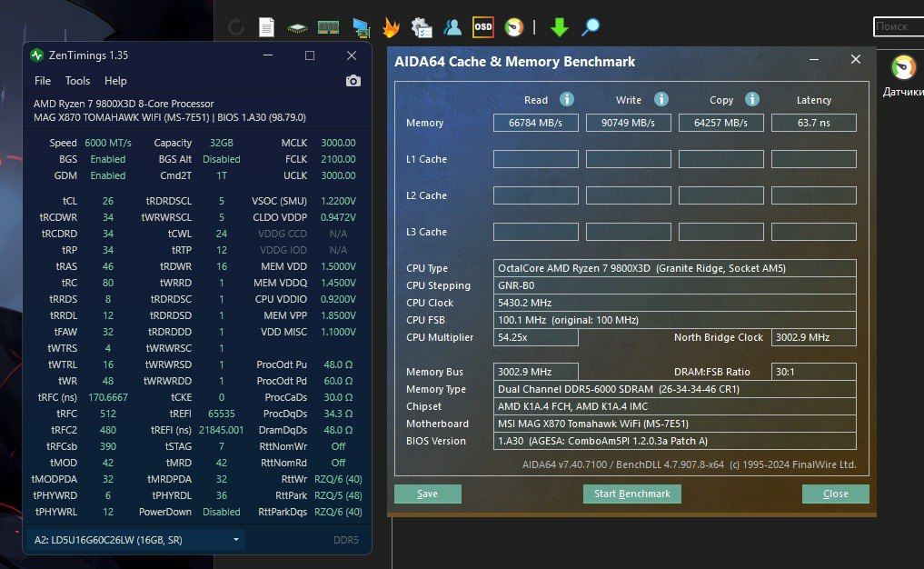This screenshot has width=924, height=569.
Task: Click the tRFC (ns) 170.6667 value
Action: coord(108,397)
